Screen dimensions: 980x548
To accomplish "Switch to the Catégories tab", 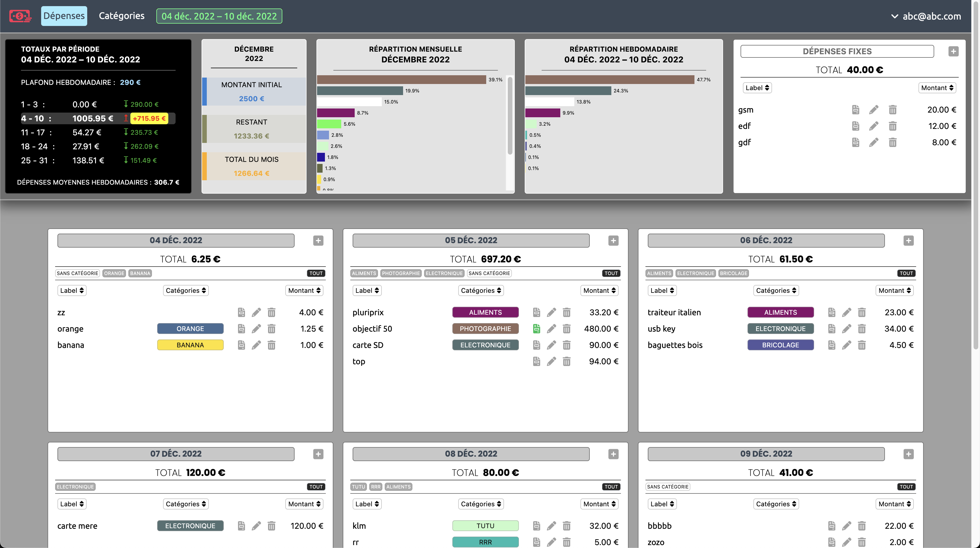I will point(121,16).
